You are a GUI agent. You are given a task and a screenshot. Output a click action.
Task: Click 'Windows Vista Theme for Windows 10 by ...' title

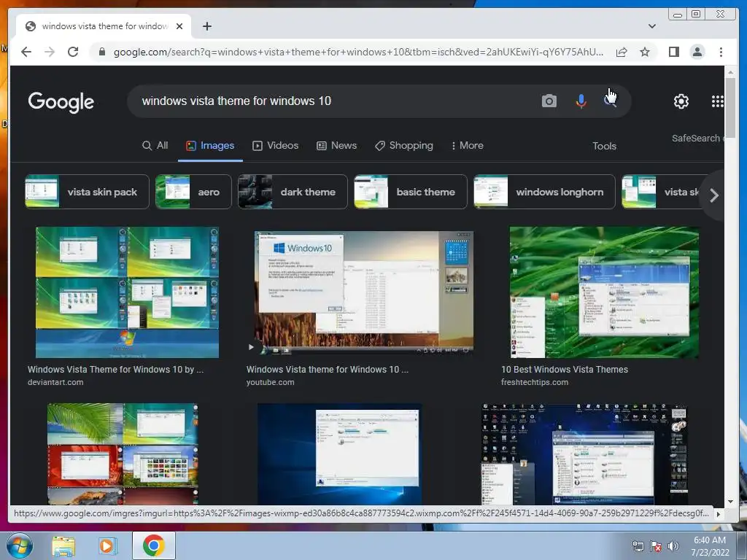[x=116, y=370]
